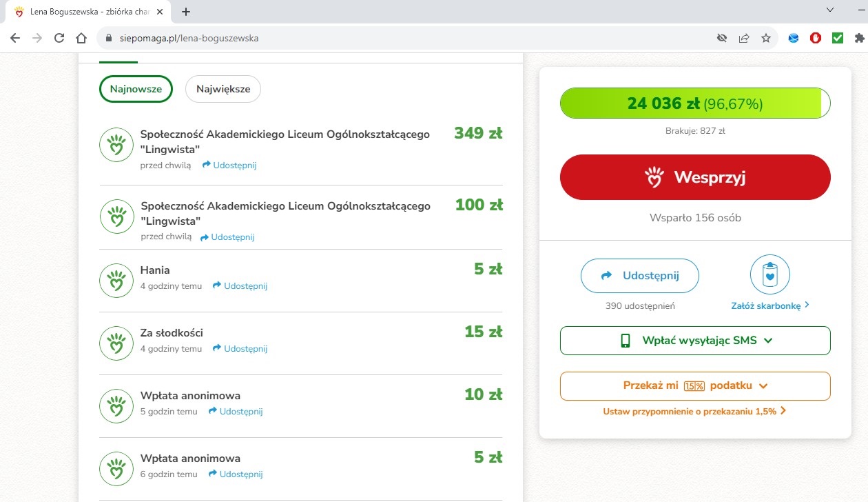Click the browser back arrow
Viewport: 868px width, 502px height.
(x=15, y=39)
